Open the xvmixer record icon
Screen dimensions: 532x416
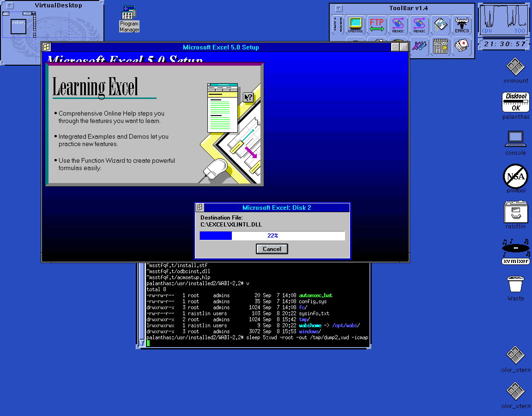(516, 251)
